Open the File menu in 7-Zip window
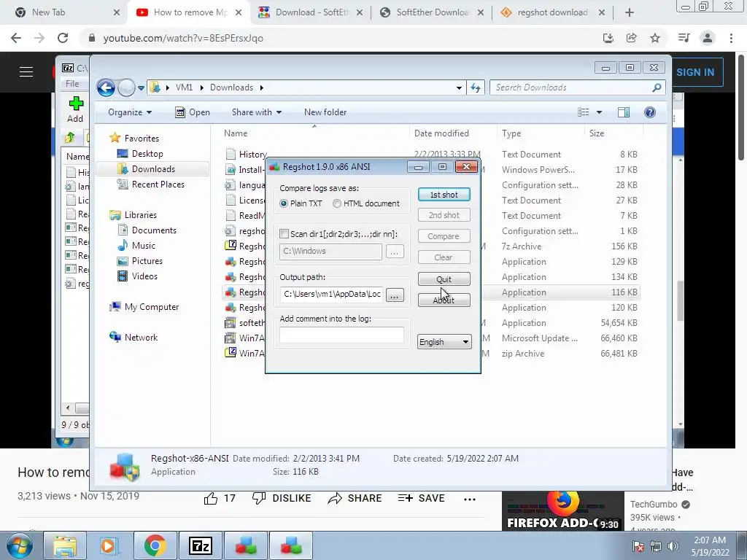 [72, 84]
